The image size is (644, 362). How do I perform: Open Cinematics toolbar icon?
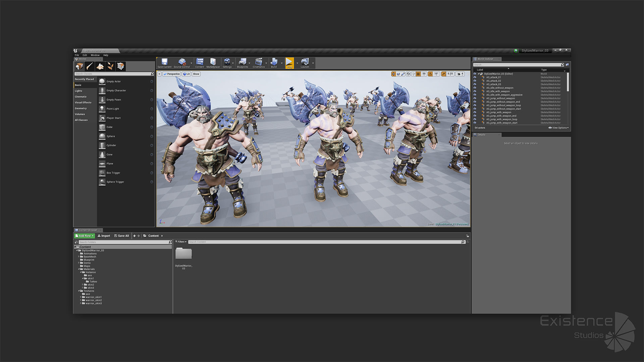(259, 63)
